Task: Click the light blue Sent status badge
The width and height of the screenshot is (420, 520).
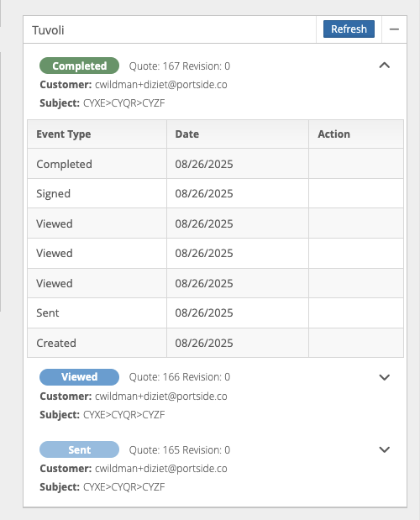Action: click(79, 449)
